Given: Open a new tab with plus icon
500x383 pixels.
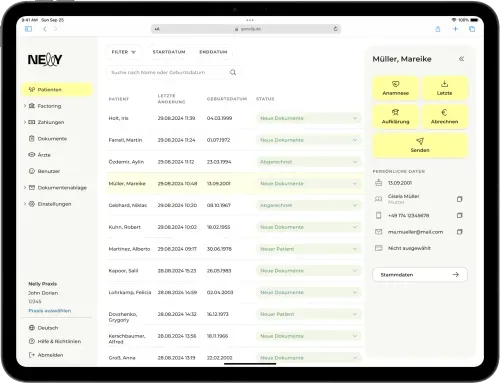Looking at the screenshot, I should pos(455,29).
